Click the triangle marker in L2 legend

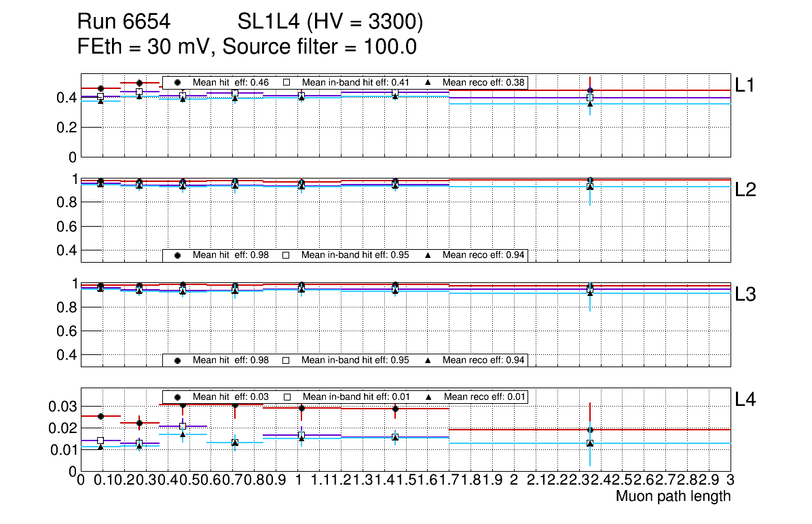coord(428,255)
